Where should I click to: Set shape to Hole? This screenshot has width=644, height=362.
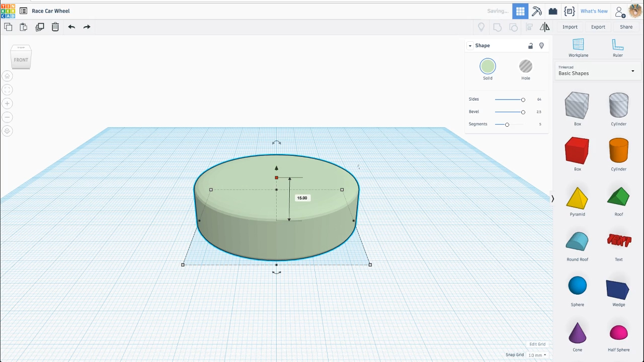pos(525,66)
